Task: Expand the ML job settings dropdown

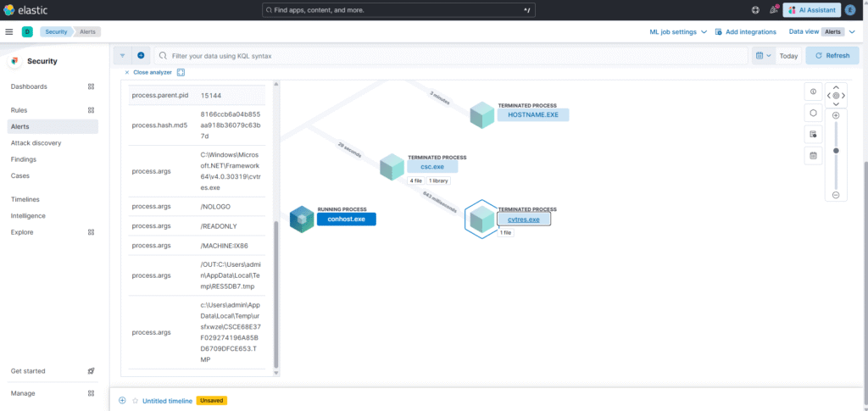Action: tap(678, 31)
